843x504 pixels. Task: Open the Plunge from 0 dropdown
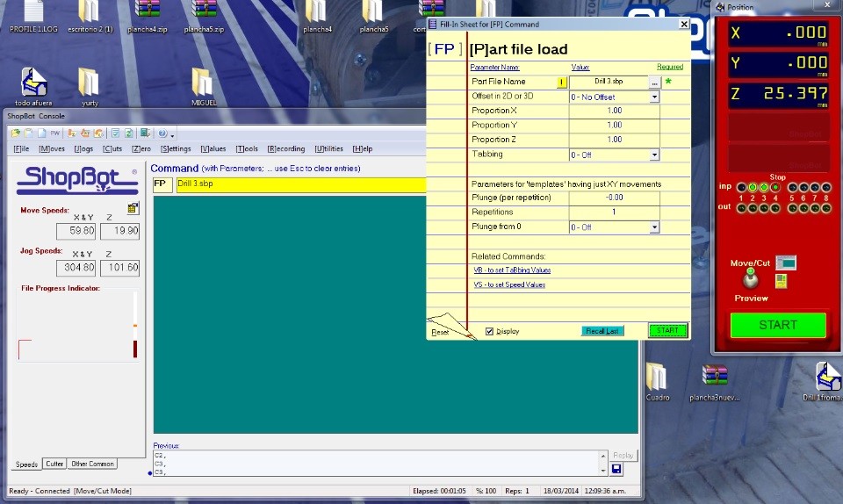click(654, 227)
